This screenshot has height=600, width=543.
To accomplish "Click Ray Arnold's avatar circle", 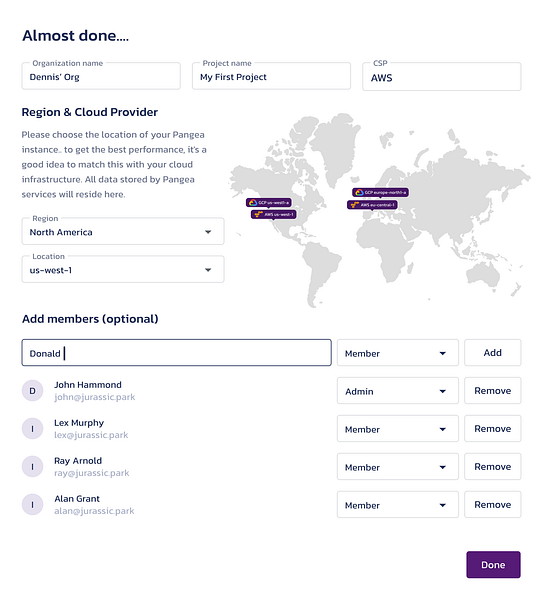I will (x=33, y=466).
